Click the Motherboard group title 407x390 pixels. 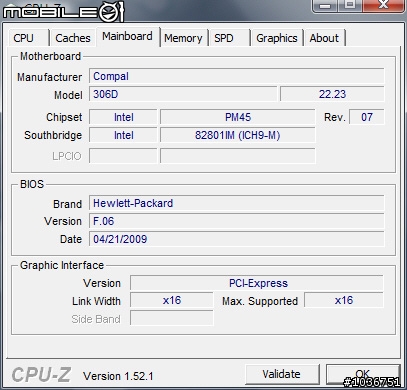[x=50, y=56]
